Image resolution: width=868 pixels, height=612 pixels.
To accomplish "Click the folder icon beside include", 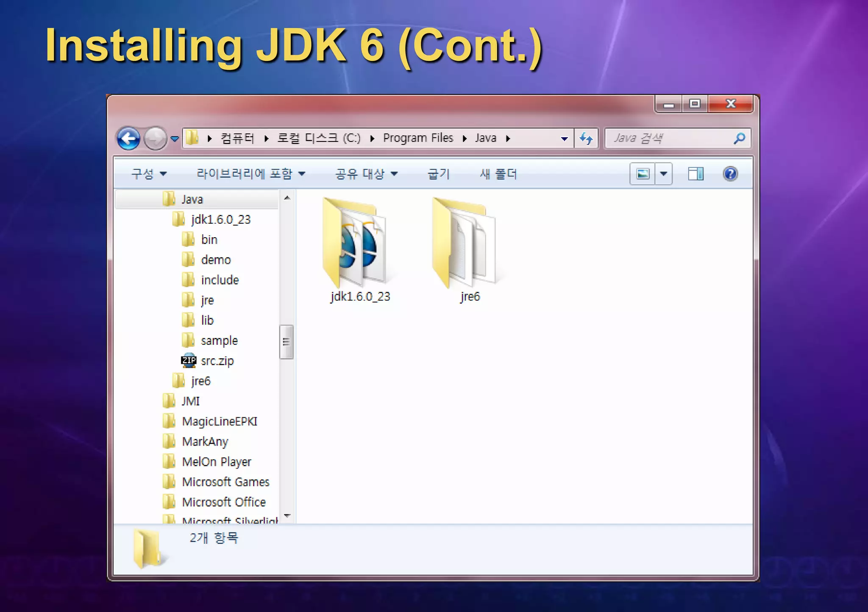I will coord(188,280).
